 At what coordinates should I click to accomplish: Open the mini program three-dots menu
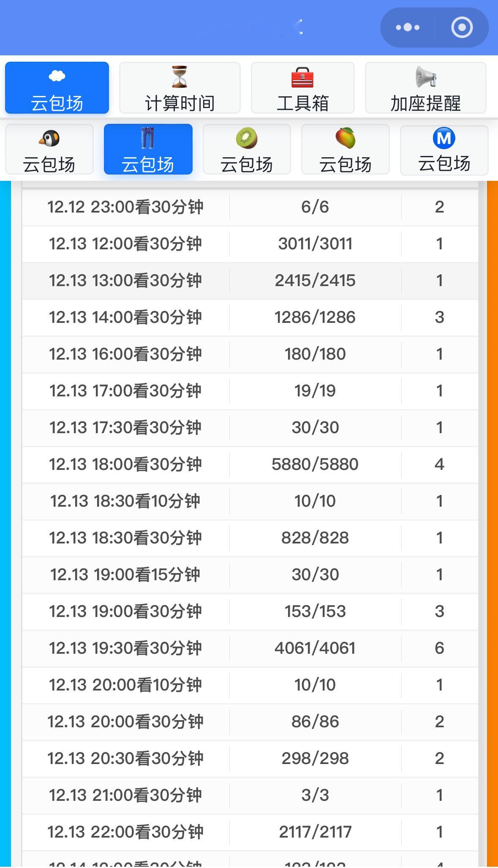pyautogui.click(x=408, y=27)
